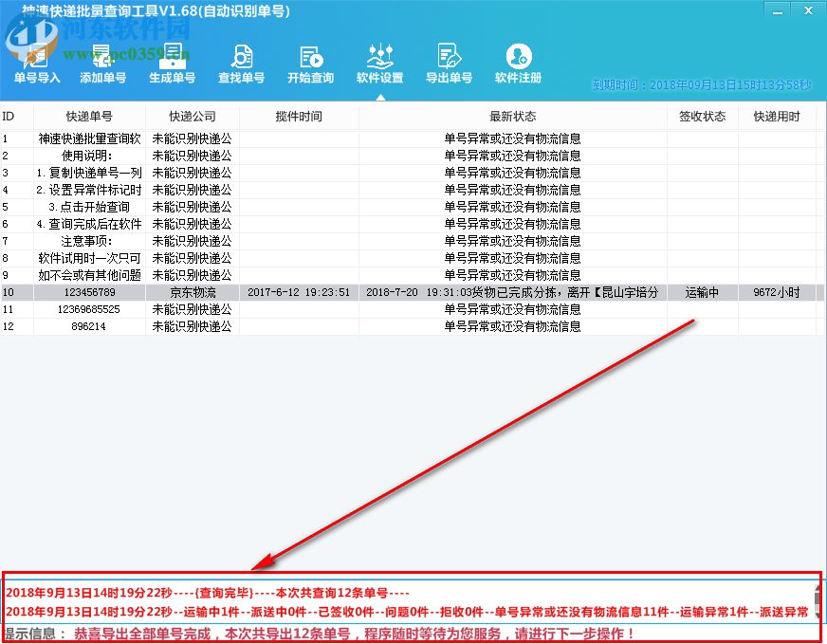
Task: Start the batch query with 开始查询
Action: pos(309,64)
